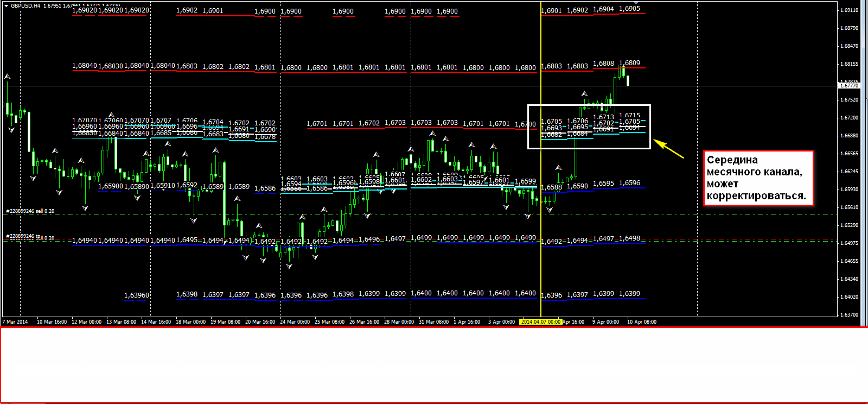
Task: Click the 10 Mar 16:00 time axis label
Action: point(52,321)
